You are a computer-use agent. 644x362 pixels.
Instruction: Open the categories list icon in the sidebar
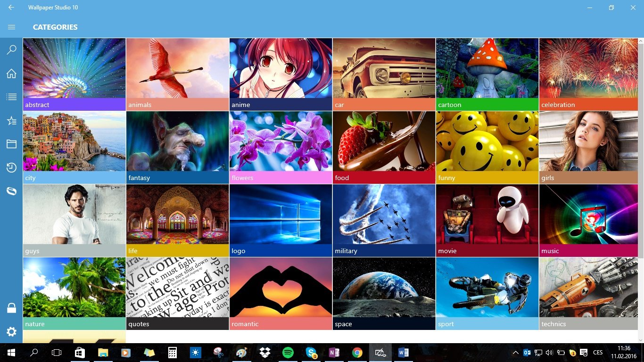click(x=11, y=97)
